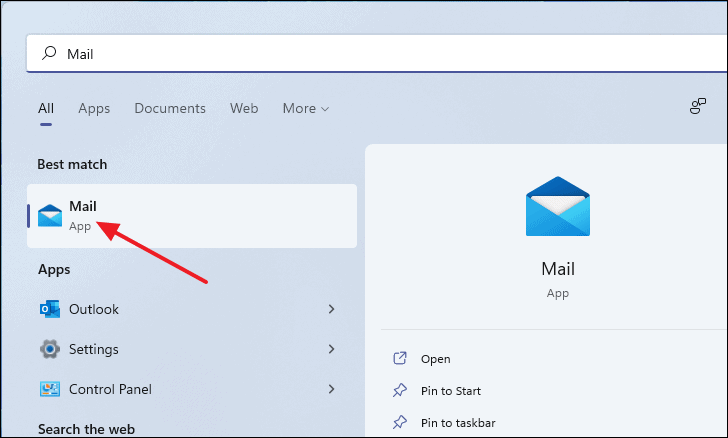
Task: Expand the Control Panel result chevron
Action: 332,389
